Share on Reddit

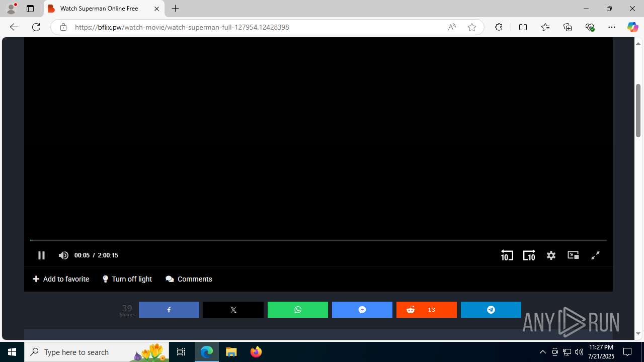click(x=427, y=310)
